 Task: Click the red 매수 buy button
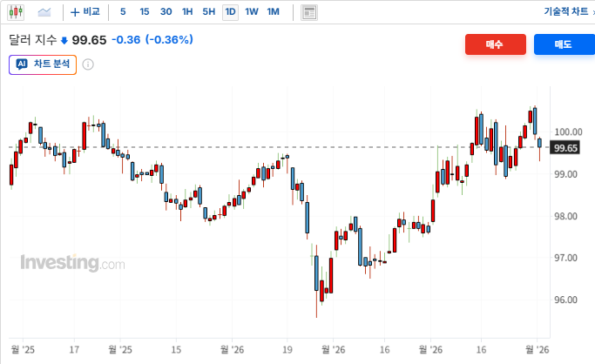click(x=496, y=44)
